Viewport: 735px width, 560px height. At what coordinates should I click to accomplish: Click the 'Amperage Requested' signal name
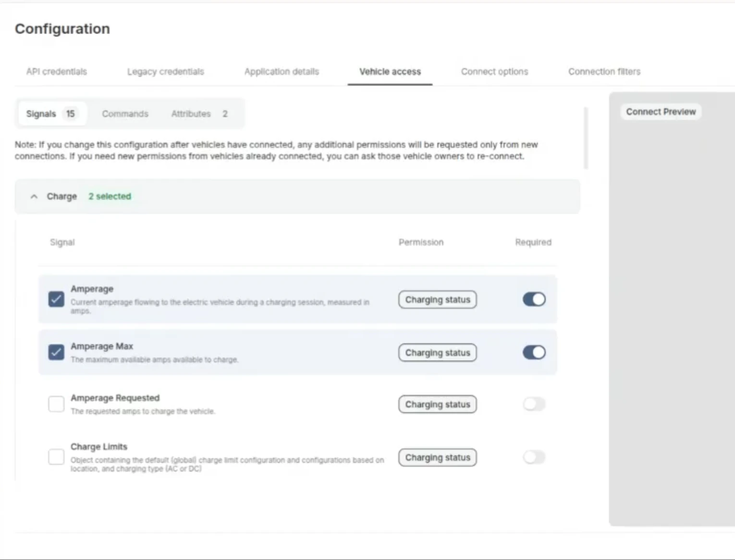[115, 398]
